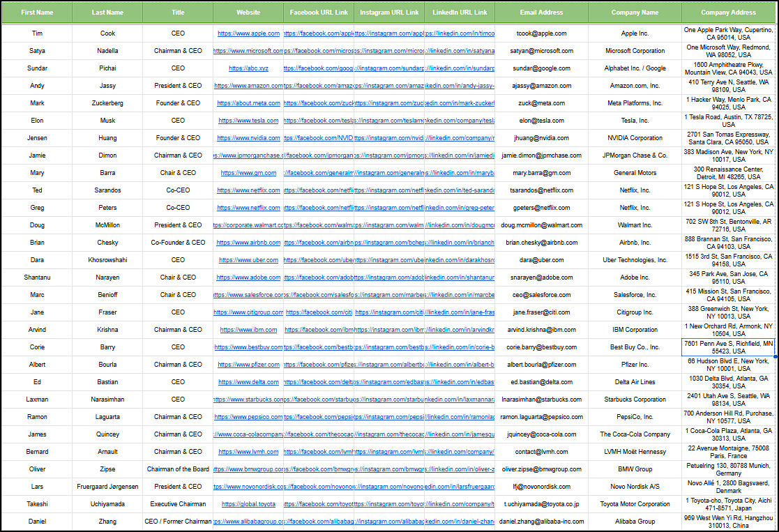This screenshot has width=779, height=532.
Task: Select the Website column header
Action: click(248, 13)
